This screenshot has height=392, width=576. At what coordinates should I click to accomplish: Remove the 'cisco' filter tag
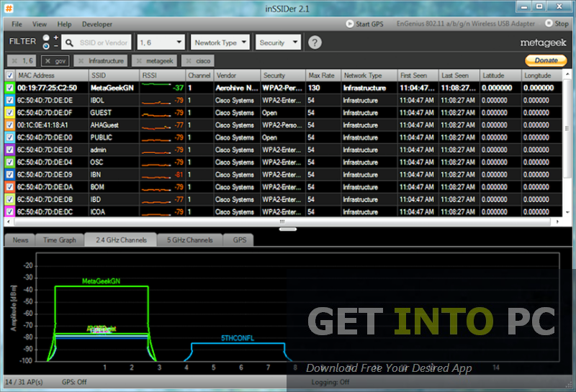(x=189, y=61)
